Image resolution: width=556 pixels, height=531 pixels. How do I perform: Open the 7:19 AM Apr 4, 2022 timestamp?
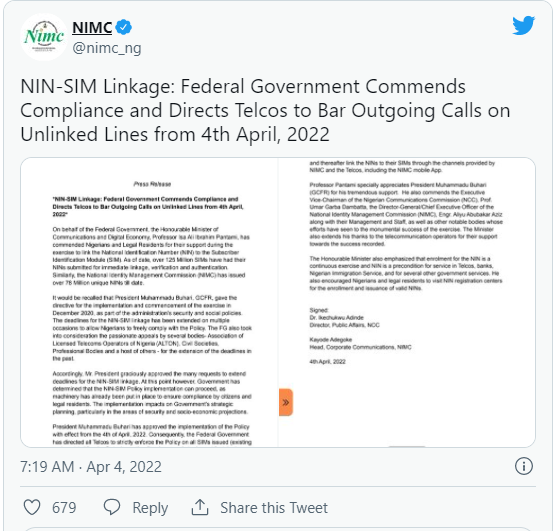[91, 466]
